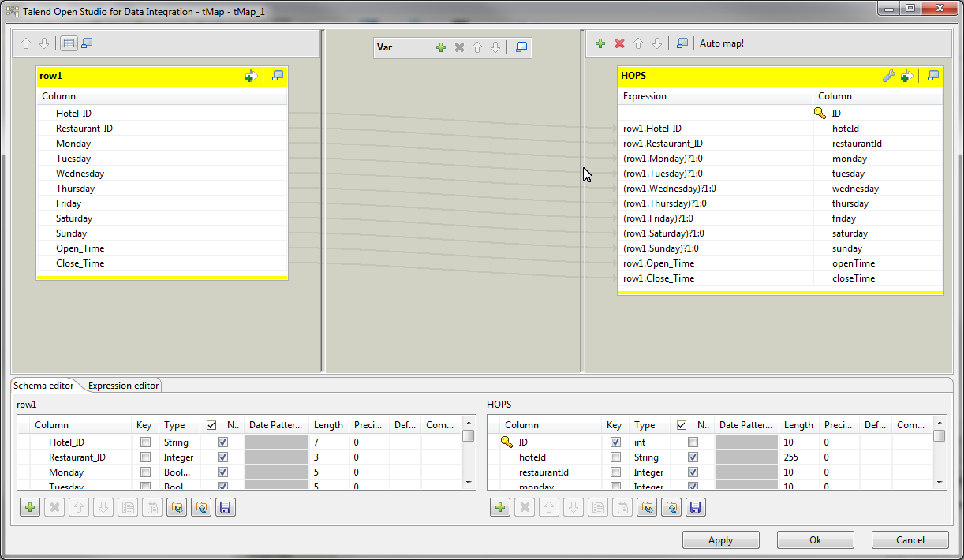Confirm the tMap configuration with Ok

point(815,539)
